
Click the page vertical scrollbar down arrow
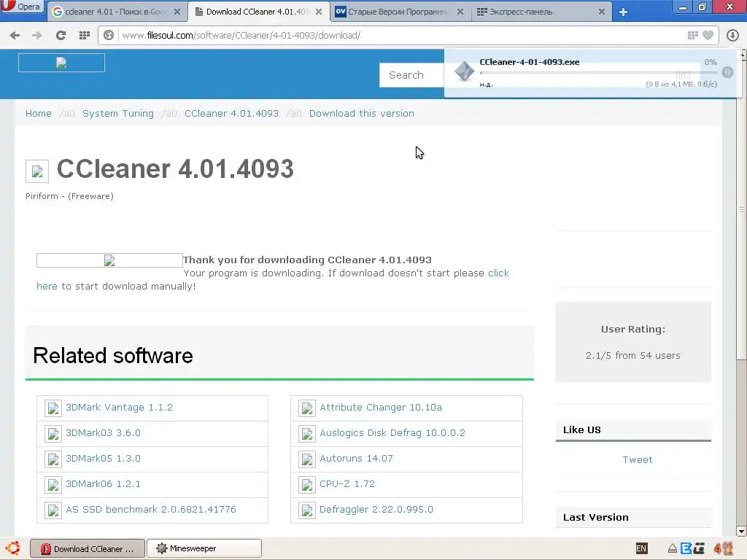click(x=741, y=531)
